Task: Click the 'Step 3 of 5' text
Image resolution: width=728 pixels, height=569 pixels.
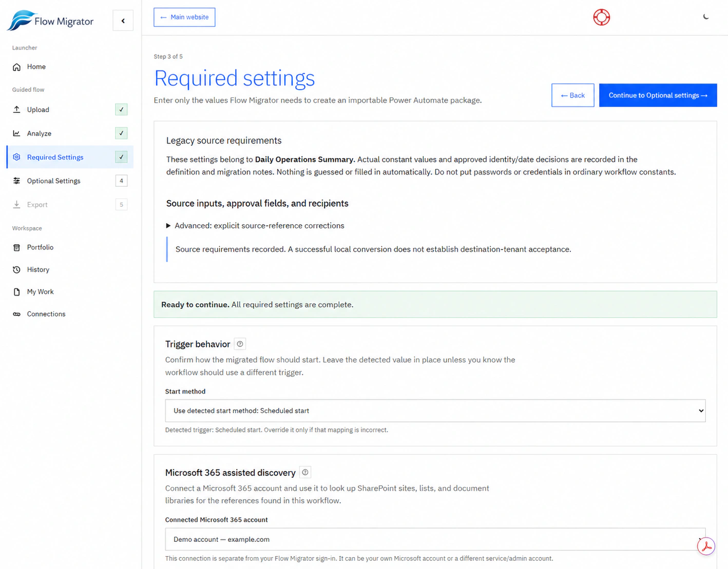Action: [x=168, y=56]
